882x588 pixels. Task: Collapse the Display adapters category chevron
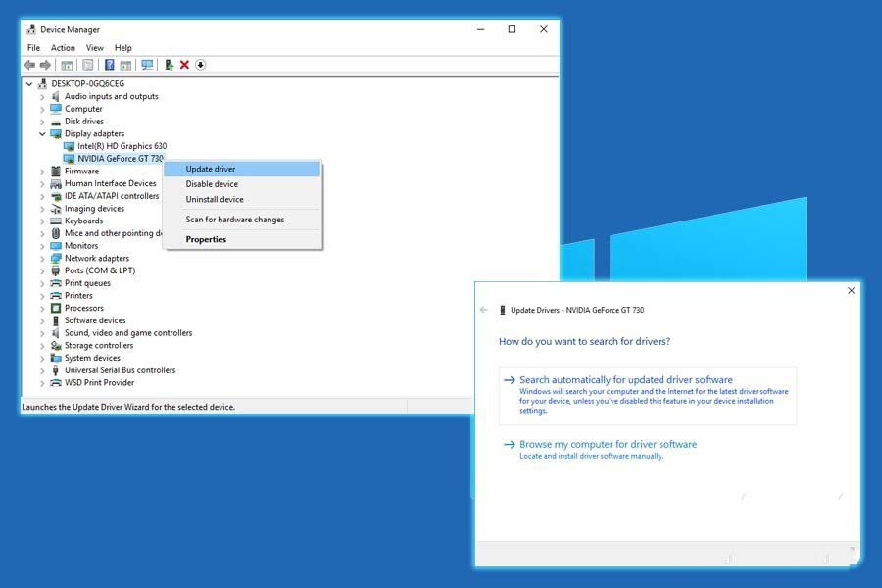[x=42, y=134]
